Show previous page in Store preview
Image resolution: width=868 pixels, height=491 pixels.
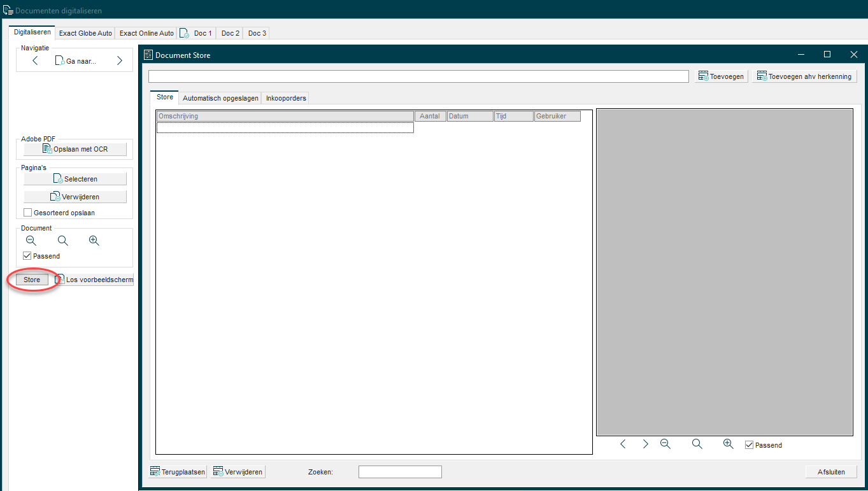coord(623,445)
